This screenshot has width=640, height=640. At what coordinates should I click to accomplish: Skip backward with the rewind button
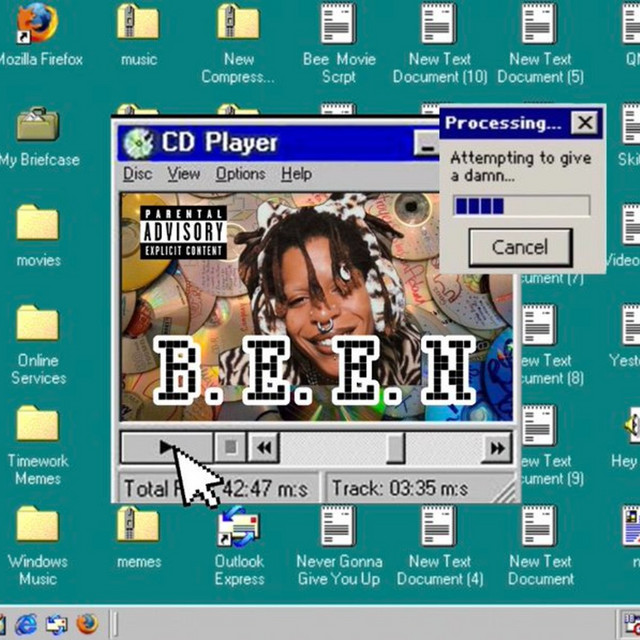tap(264, 448)
